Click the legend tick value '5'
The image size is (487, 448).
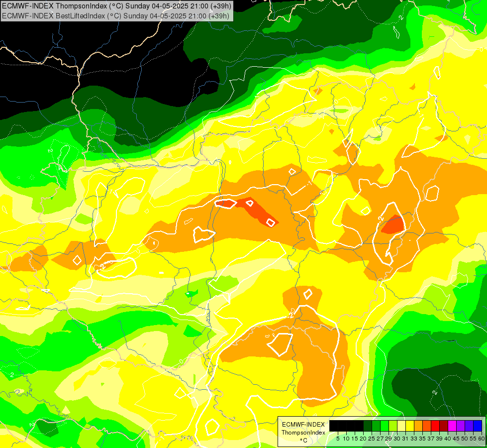click(x=338, y=439)
